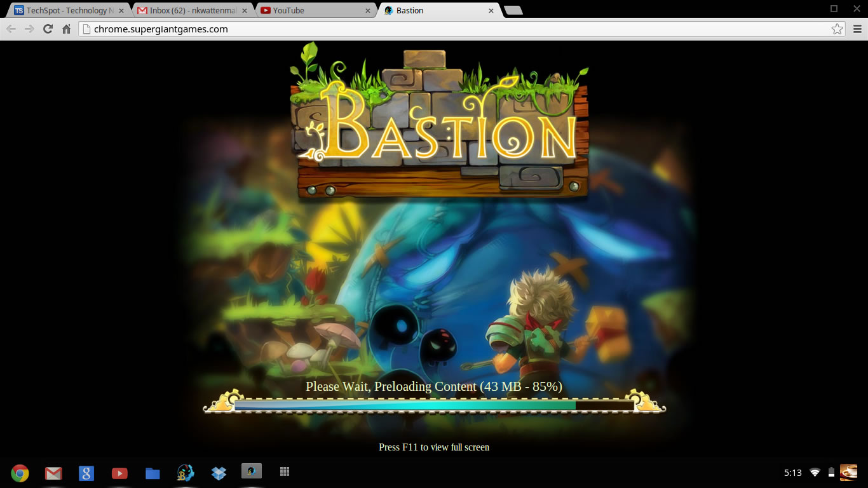Open the apps grid launcher
This screenshot has width=868, height=488.
click(285, 471)
